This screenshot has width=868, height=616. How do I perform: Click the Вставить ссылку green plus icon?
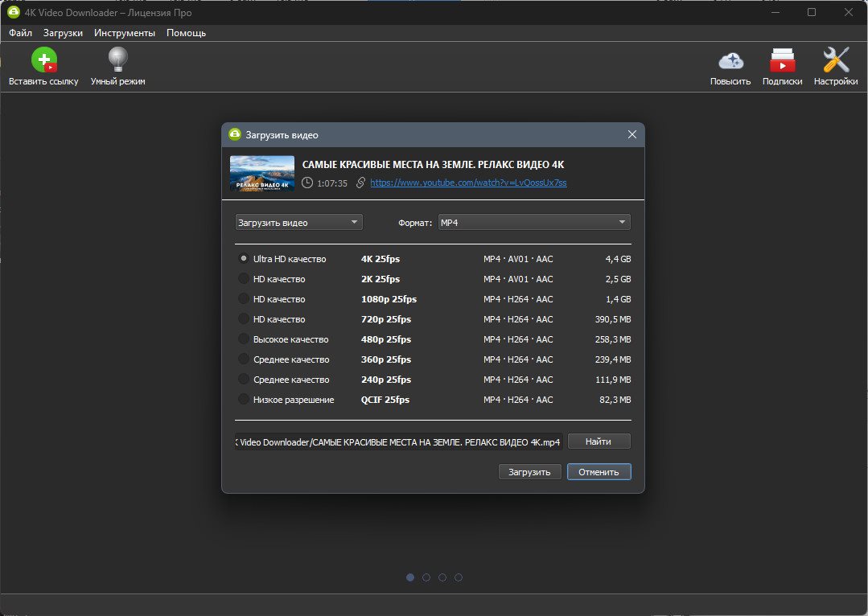(43, 60)
